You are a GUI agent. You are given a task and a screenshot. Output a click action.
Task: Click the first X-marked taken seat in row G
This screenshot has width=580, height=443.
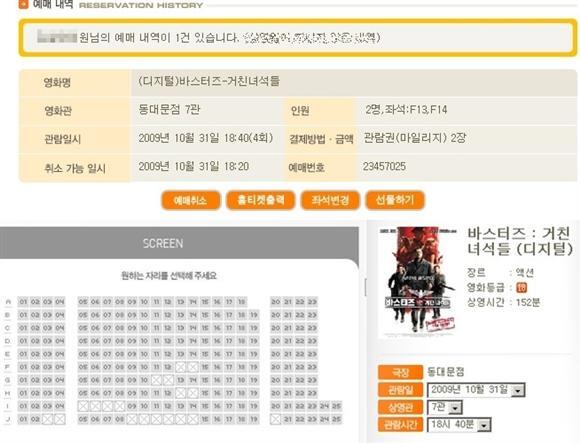coord(156,380)
